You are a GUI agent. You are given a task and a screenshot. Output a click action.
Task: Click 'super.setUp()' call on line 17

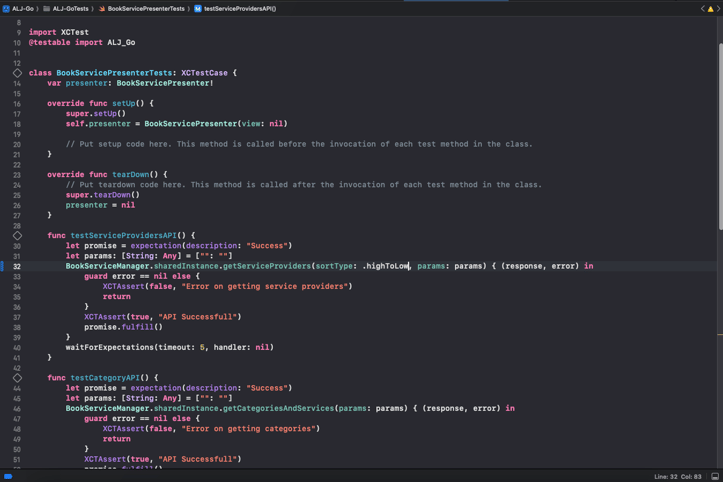95,113
